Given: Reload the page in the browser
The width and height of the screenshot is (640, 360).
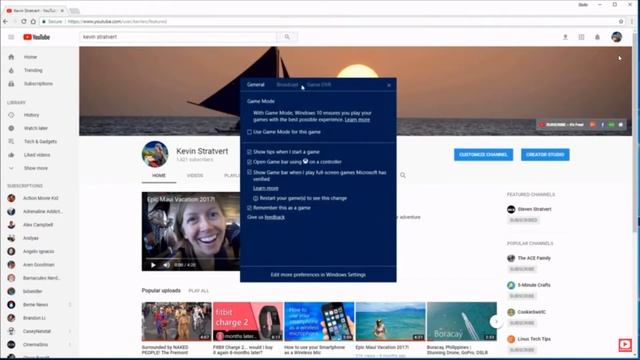Looking at the screenshot, I should 24,22.
